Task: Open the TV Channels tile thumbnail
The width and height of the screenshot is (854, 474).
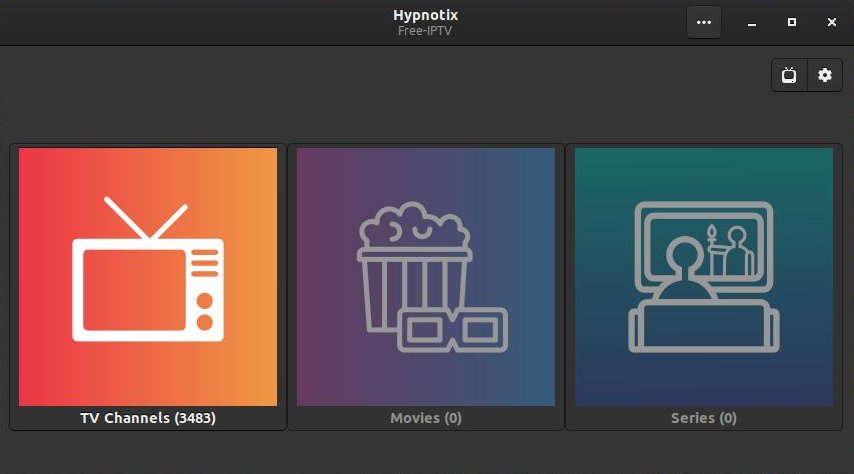Action: click(x=148, y=277)
